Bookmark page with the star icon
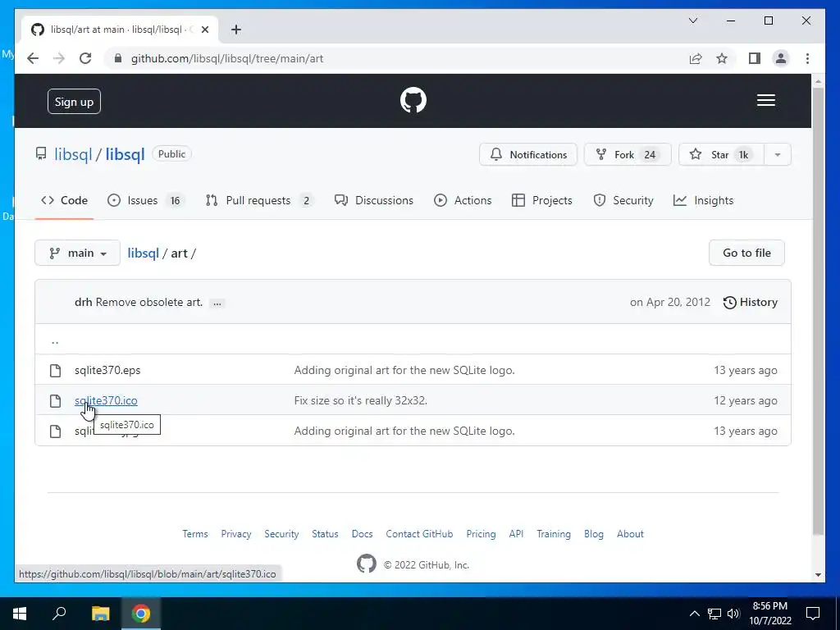Screen dimensions: 840x630 [722, 58]
